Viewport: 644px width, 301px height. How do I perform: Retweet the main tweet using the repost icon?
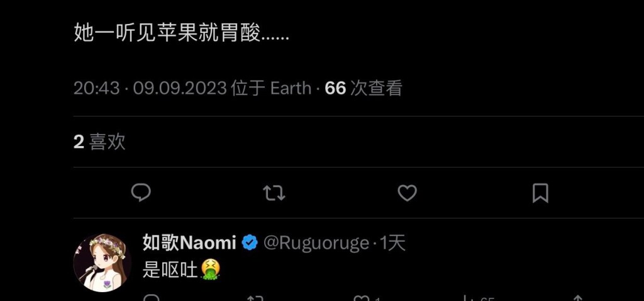[x=274, y=193]
